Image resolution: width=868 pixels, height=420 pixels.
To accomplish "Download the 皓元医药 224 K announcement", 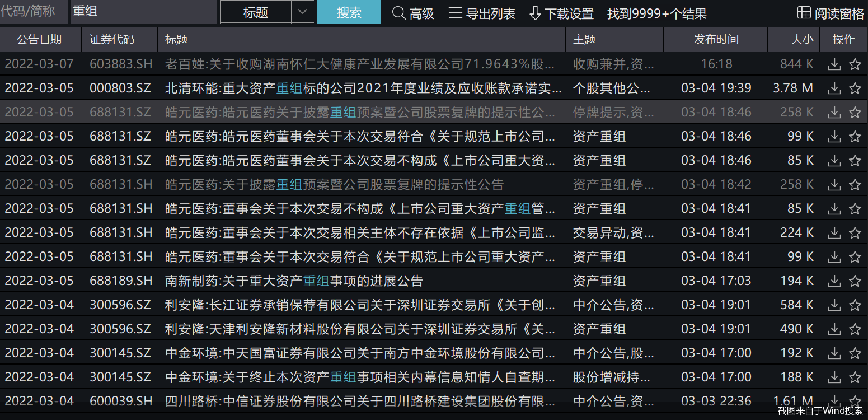I will point(834,233).
